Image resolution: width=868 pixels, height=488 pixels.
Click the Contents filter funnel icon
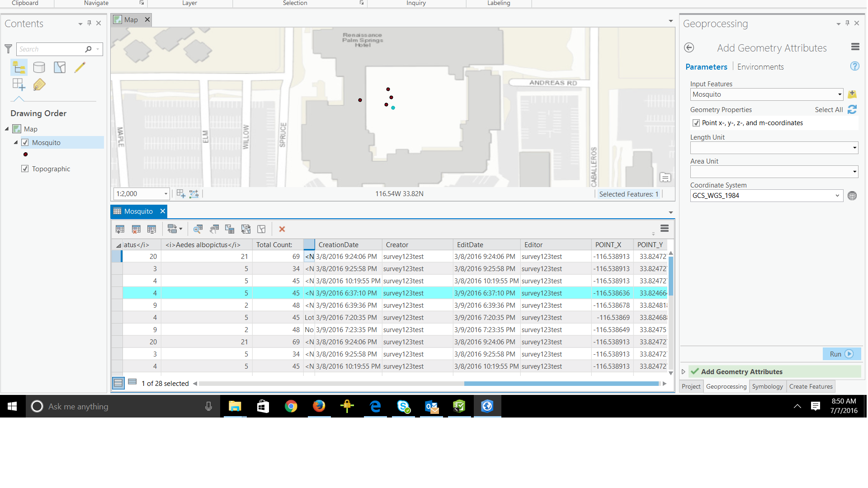pyautogui.click(x=8, y=49)
